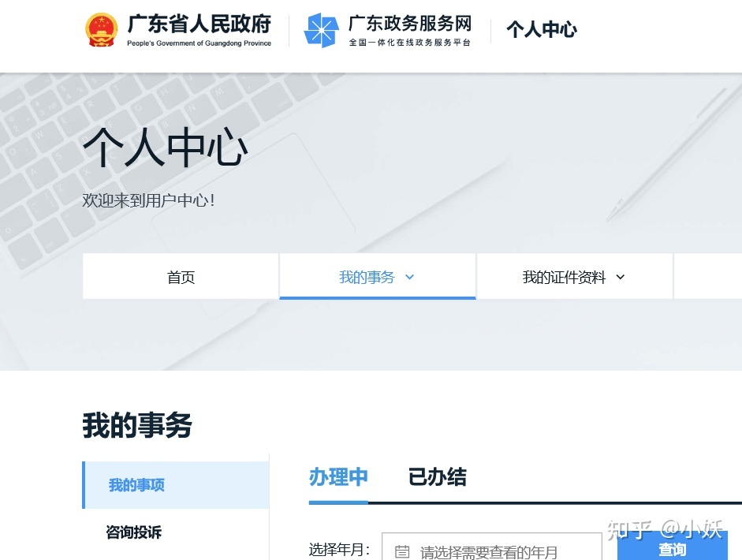Open the 广东省人民政府 title link
The width and height of the screenshot is (742, 560).
(x=199, y=24)
